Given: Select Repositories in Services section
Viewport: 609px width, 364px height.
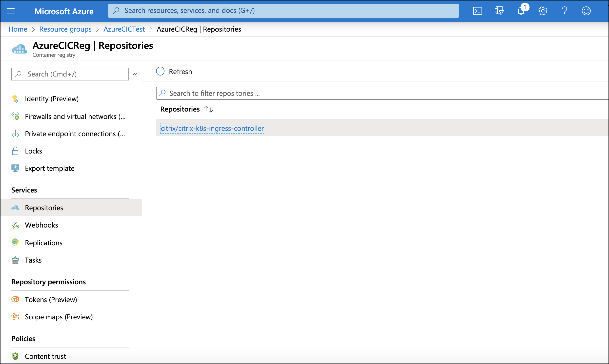Looking at the screenshot, I should [71, 208].
